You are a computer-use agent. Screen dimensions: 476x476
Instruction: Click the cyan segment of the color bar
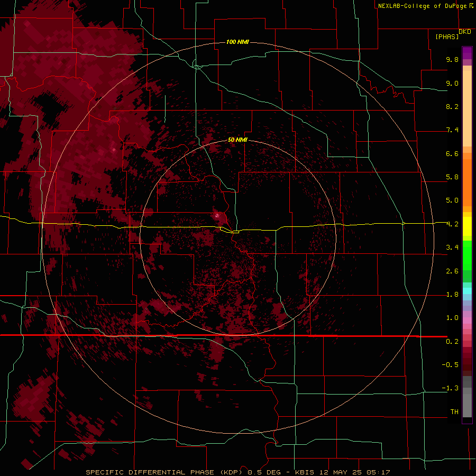click(467, 291)
